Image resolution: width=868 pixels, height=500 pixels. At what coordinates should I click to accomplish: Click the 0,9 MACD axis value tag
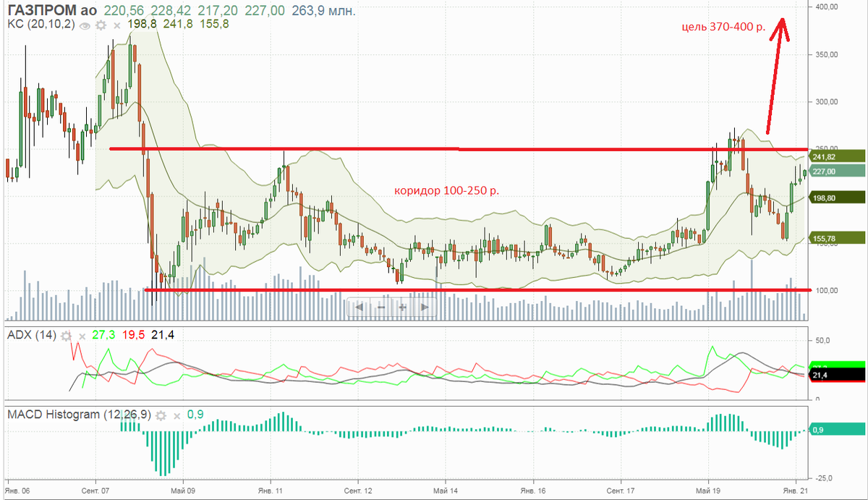[x=838, y=430]
